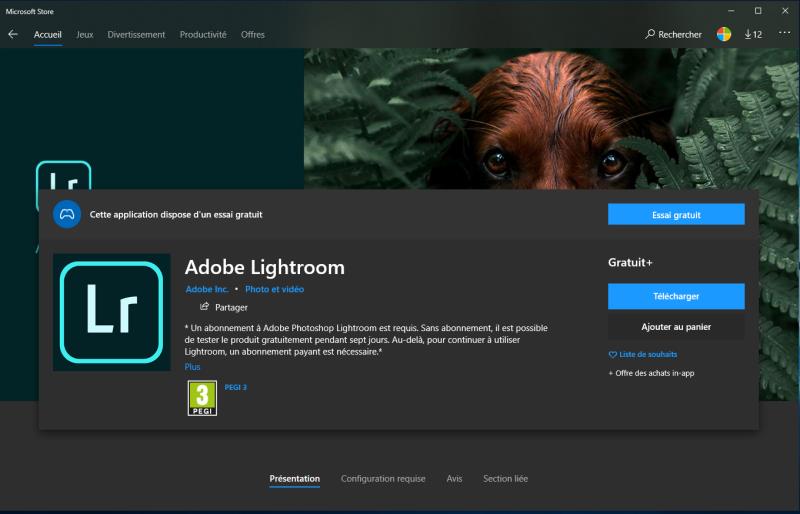
Task: Click the Liste de souhaits heart icon
Action: pyautogui.click(x=613, y=354)
